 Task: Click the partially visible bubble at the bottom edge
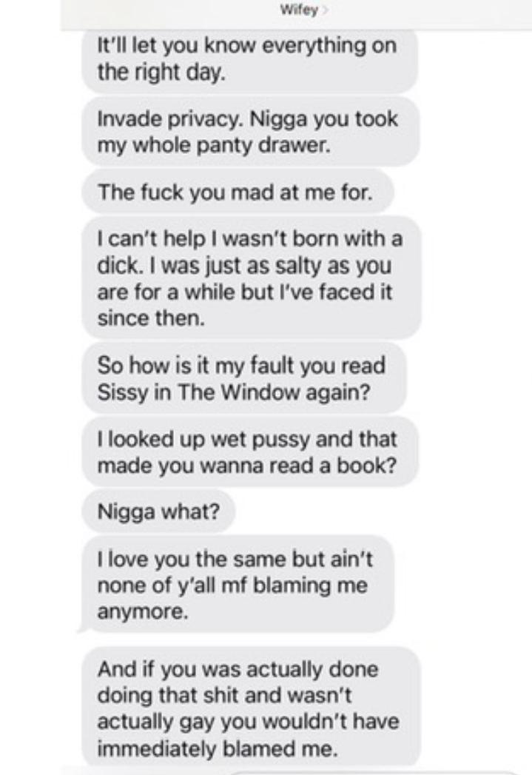[x=375, y=772]
